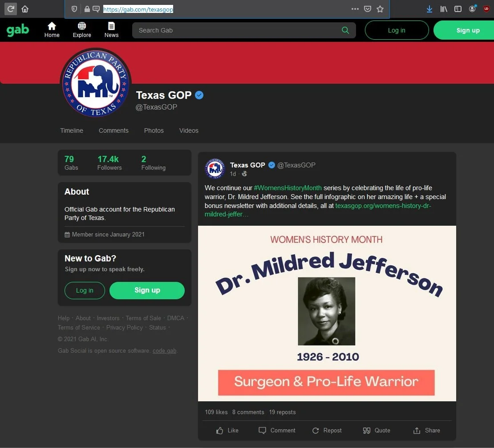494x448 pixels.
Task: Click Sign up in New to Gab panel
Action: [147, 290]
